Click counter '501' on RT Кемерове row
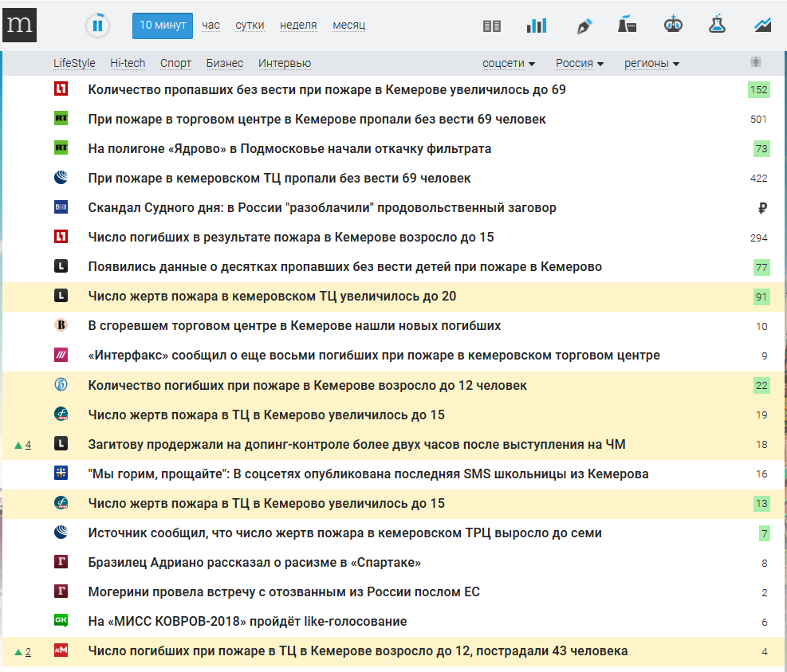787x672 pixels. pyautogui.click(x=758, y=120)
